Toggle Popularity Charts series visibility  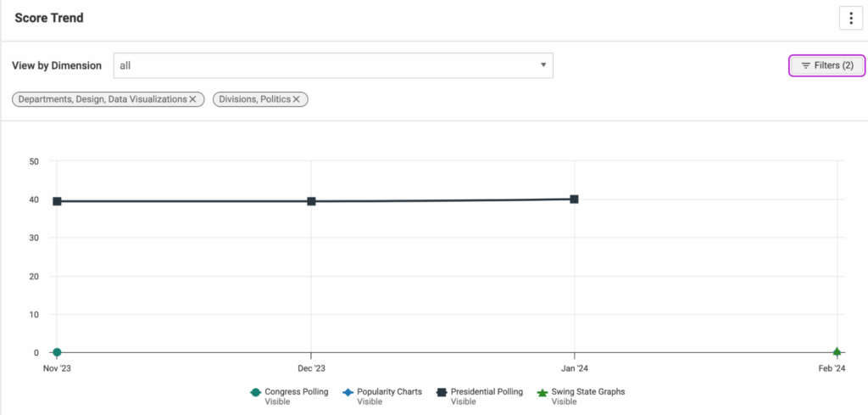tap(389, 392)
